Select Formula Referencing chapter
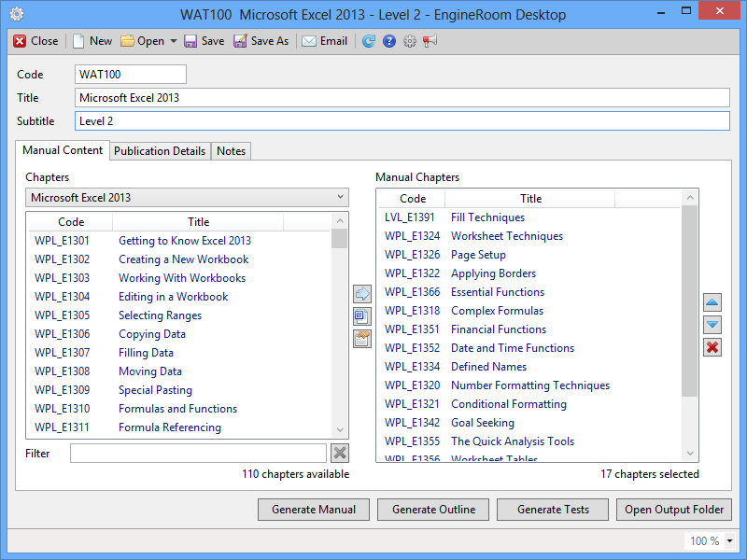 click(x=179, y=427)
